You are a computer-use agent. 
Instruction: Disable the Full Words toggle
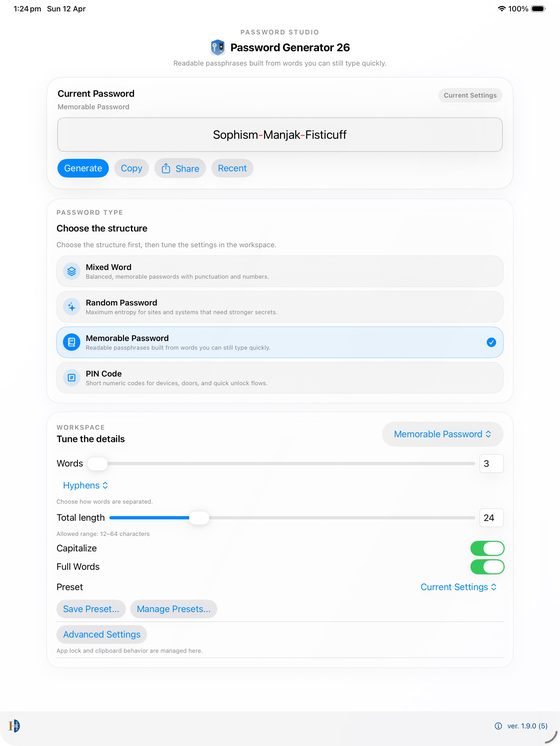pos(487,567)
